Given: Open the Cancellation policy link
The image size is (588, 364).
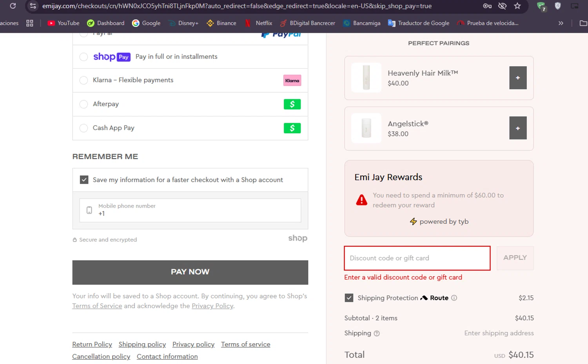Looking at the screenshot, I should tap(101, 357).
